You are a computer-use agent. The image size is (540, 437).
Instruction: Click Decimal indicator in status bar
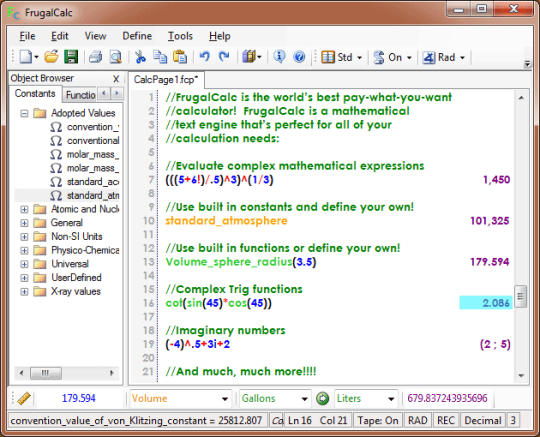(x=483, y=420)
